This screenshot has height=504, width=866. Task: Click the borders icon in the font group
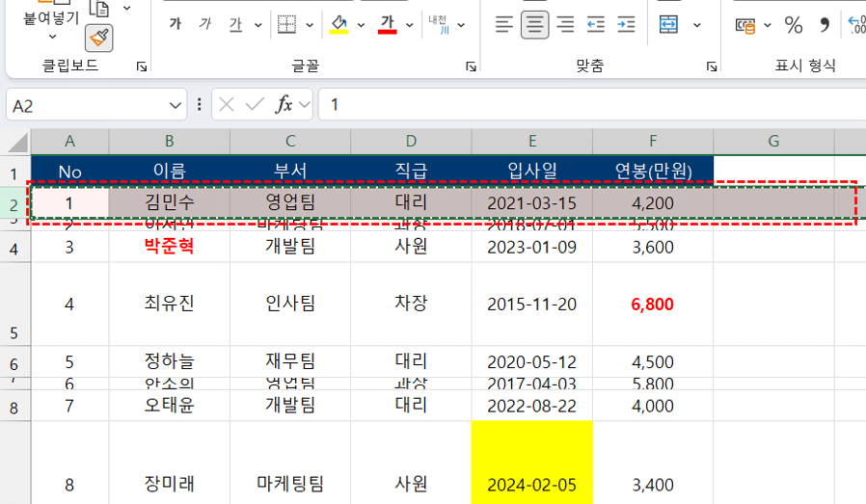[x=286, y=24]
